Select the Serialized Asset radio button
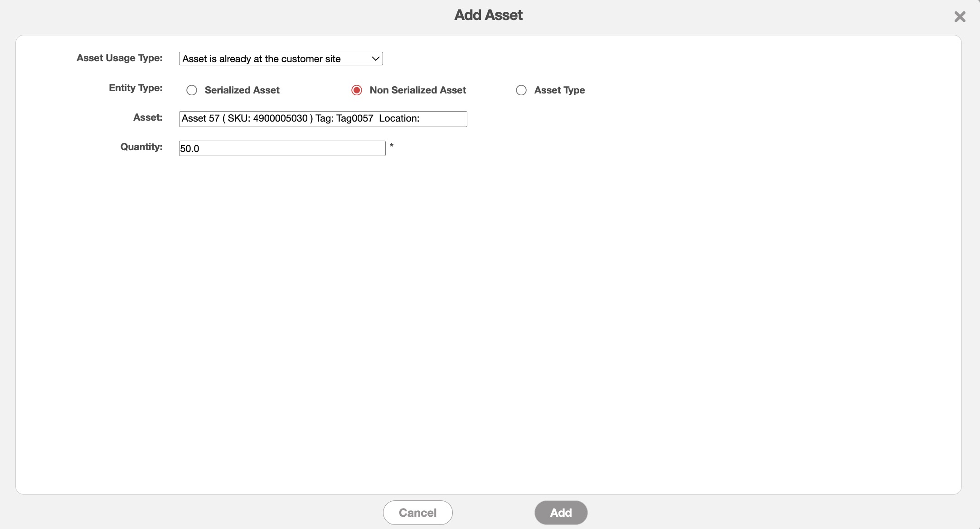Image resolution: width=980 pixels, height=529 pixels. 192,90
